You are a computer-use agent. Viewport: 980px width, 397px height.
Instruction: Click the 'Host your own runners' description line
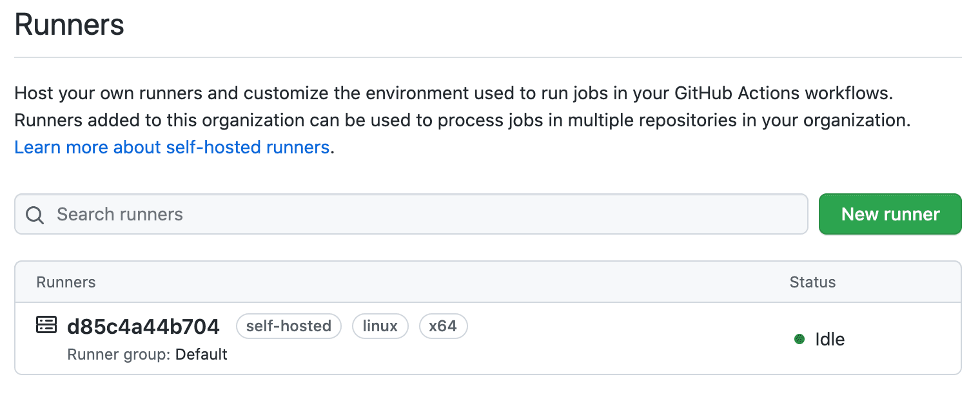(x=258, y=93)
